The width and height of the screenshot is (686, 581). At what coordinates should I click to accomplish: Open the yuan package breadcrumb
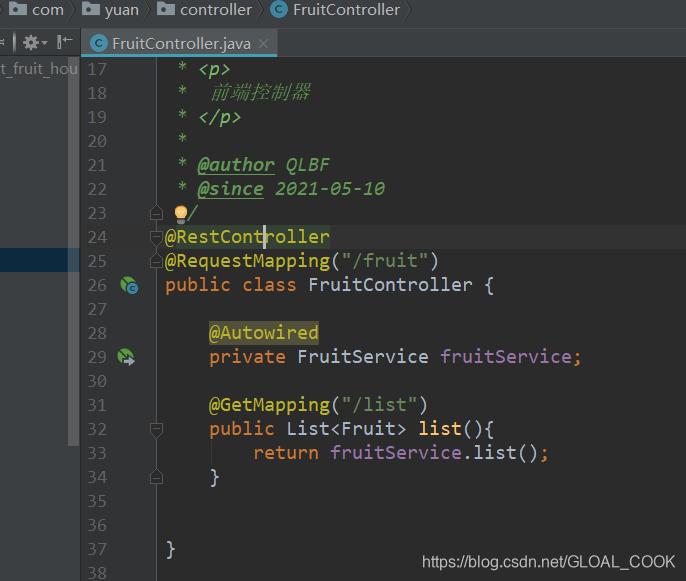[x=110, y=9]
